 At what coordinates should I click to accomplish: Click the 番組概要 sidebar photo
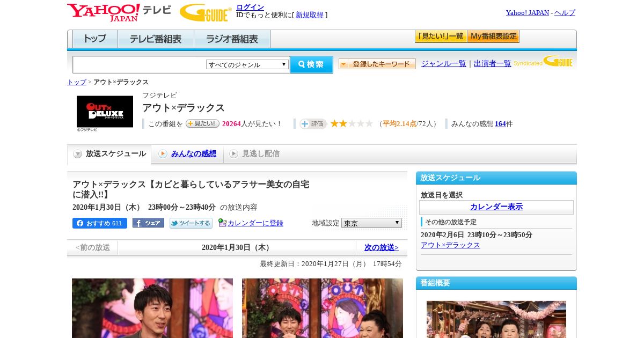(496, 319)
